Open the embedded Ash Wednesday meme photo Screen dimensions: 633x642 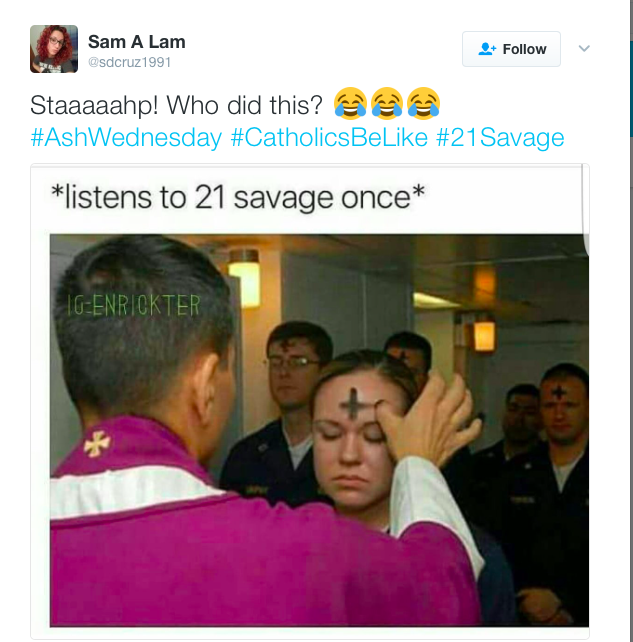pos(319,430)
